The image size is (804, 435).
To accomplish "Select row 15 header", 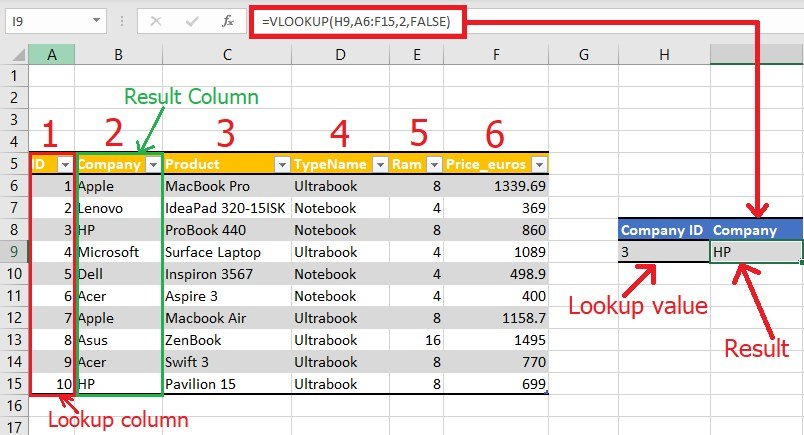I will point(14,384).
